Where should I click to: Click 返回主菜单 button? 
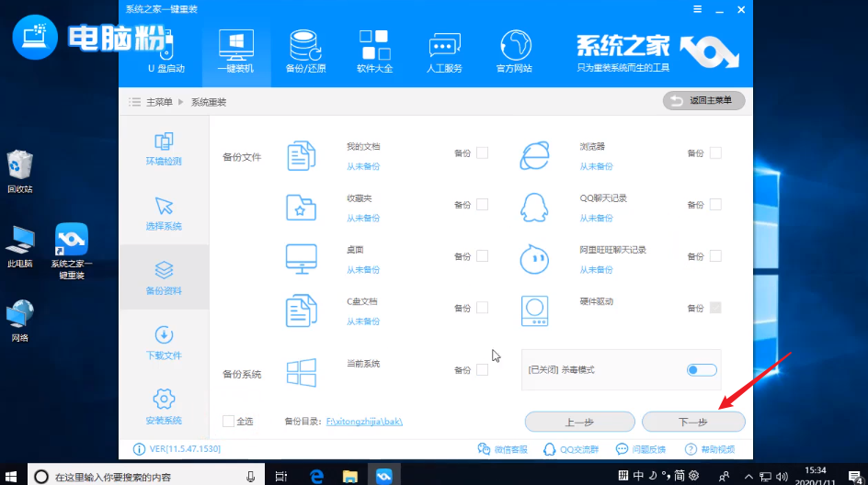[x=703, y=101]
